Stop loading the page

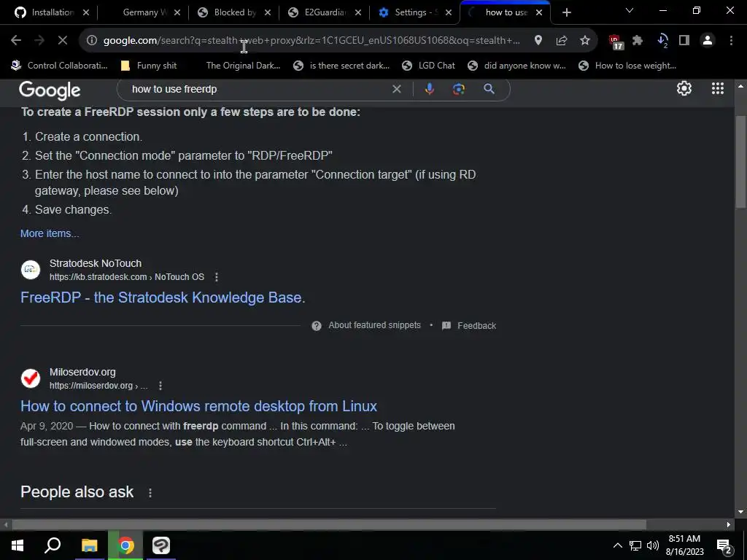point(63,41)
